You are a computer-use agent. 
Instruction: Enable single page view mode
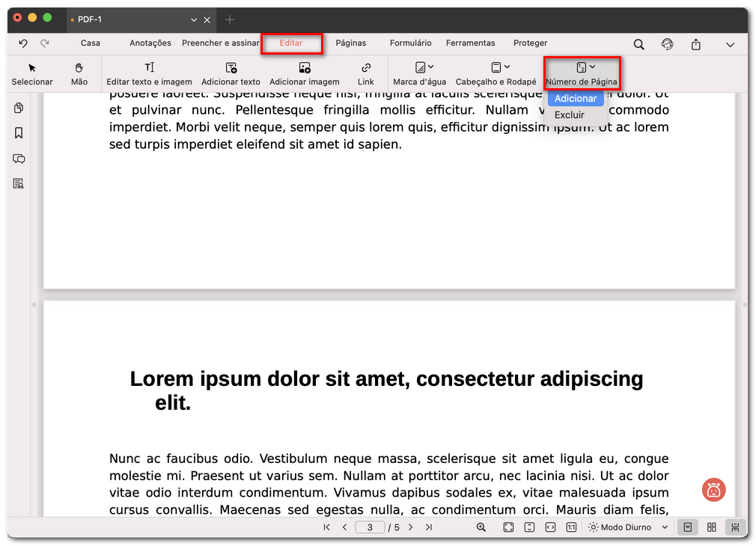click(687, 527)
